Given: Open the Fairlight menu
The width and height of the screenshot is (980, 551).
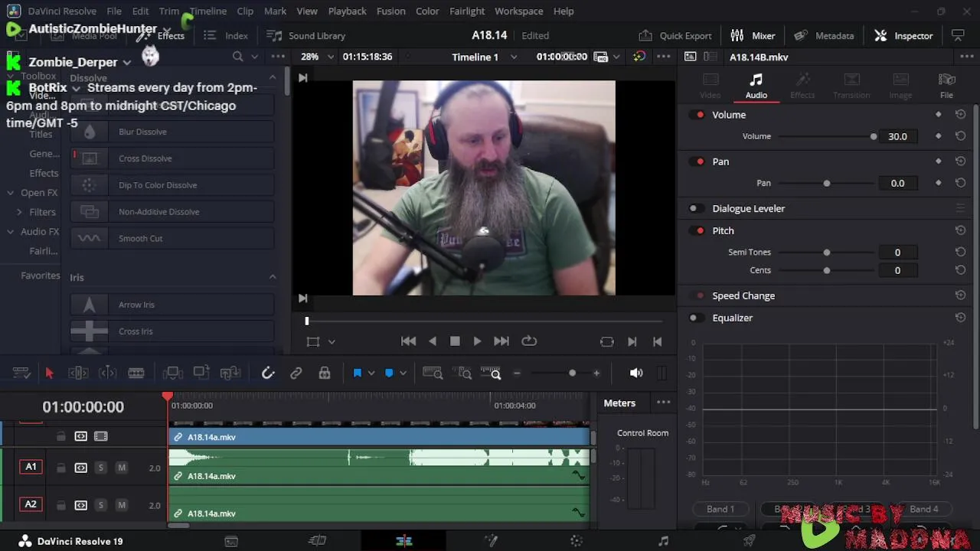Looking at the screenshot, I should [466, 11].
